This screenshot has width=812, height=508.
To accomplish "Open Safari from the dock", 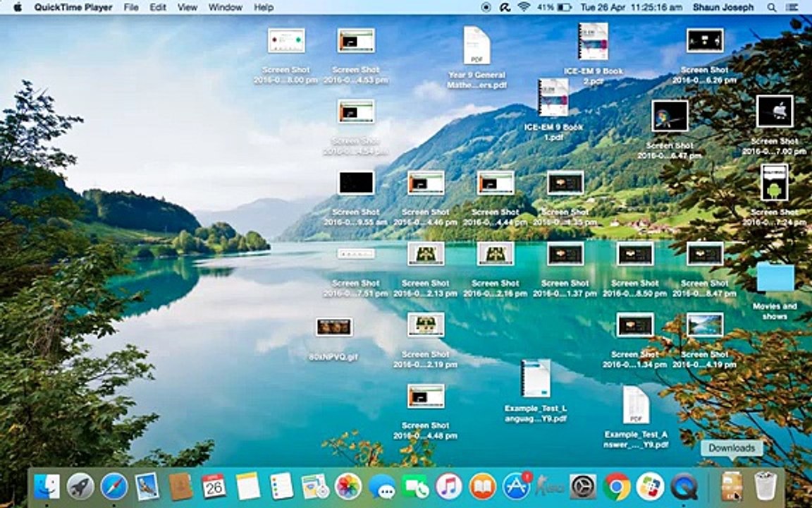I will [114, 486].
